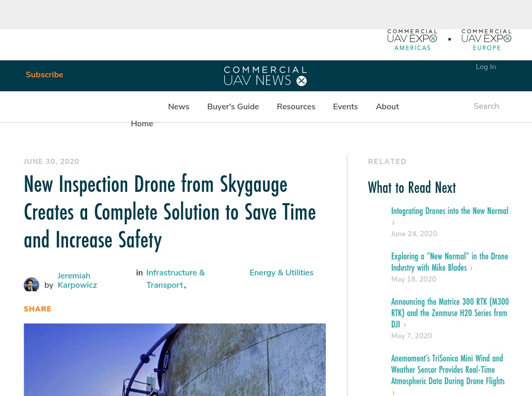Open the Buyer's Guide menu

[x=233, y=107]
